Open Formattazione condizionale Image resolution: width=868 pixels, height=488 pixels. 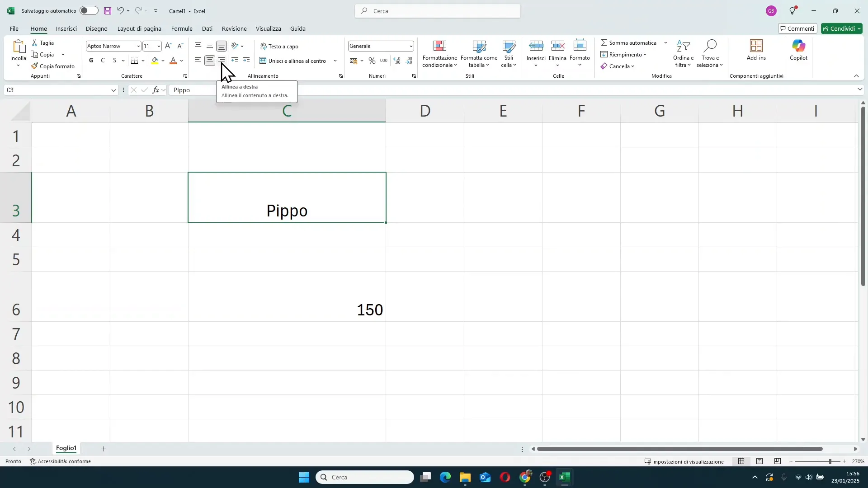(x=440, y=54)
